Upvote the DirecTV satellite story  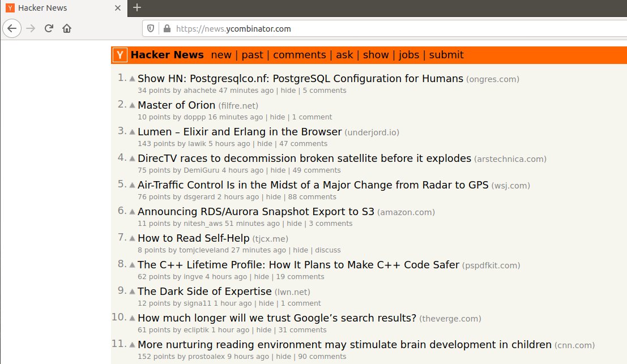point(132,159)
